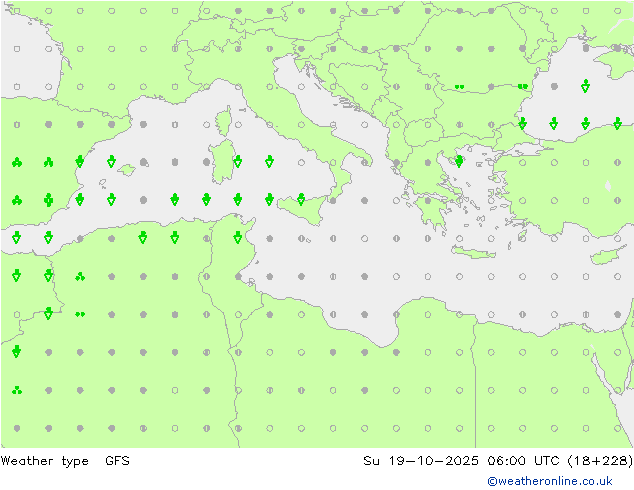Click the '(18+228)' forecast run label

[600, 460]
